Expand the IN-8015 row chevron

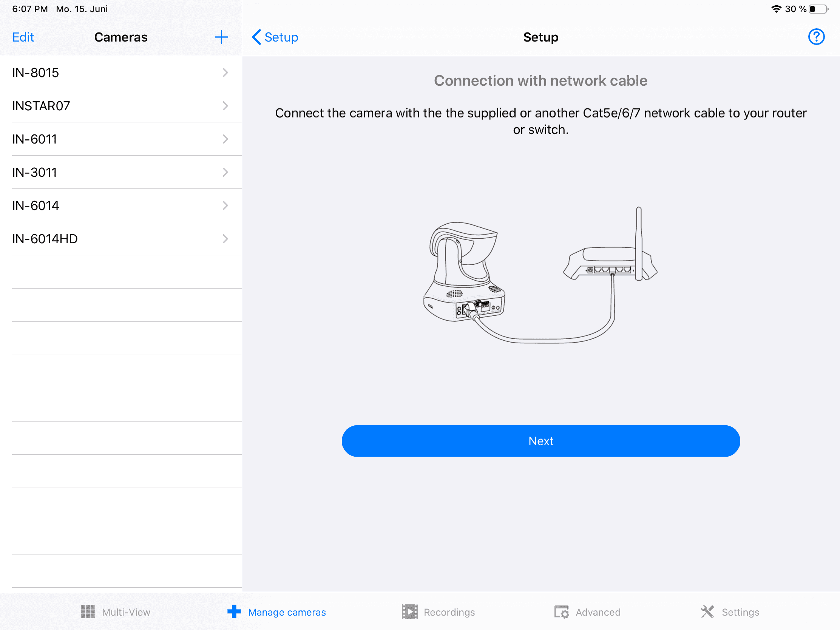click(225, 73)
